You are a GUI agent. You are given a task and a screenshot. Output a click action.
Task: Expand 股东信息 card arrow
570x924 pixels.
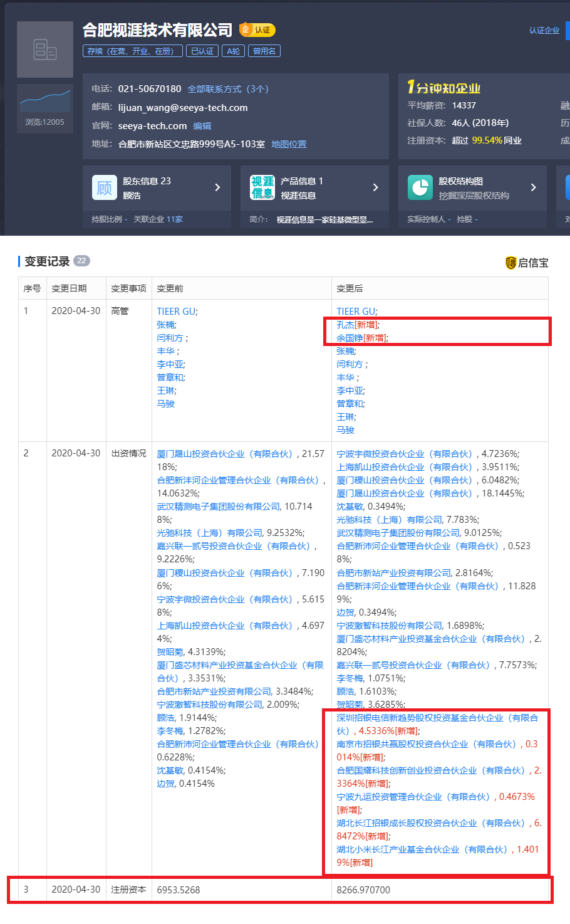[217, 187]
